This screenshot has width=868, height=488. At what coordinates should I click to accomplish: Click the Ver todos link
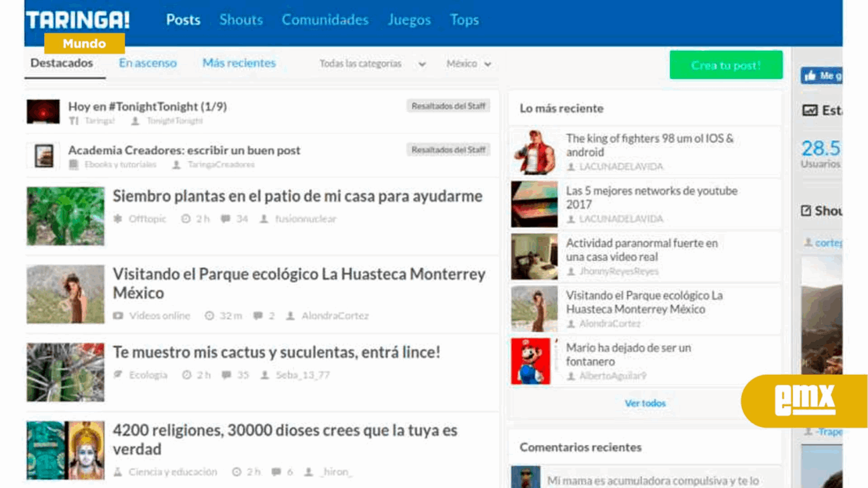point(645,404)
